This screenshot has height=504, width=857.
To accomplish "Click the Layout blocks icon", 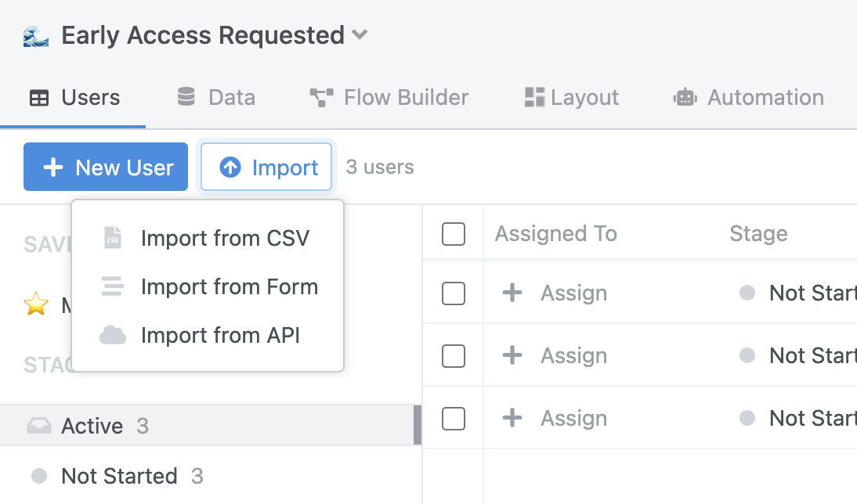I will click(534, 97).
